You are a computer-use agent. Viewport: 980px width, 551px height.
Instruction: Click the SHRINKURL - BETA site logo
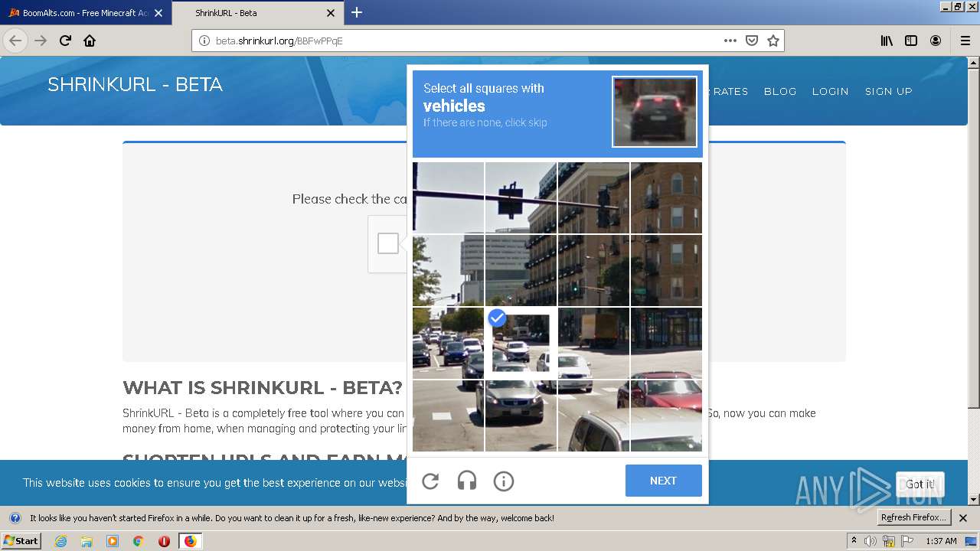click(135, 84)
